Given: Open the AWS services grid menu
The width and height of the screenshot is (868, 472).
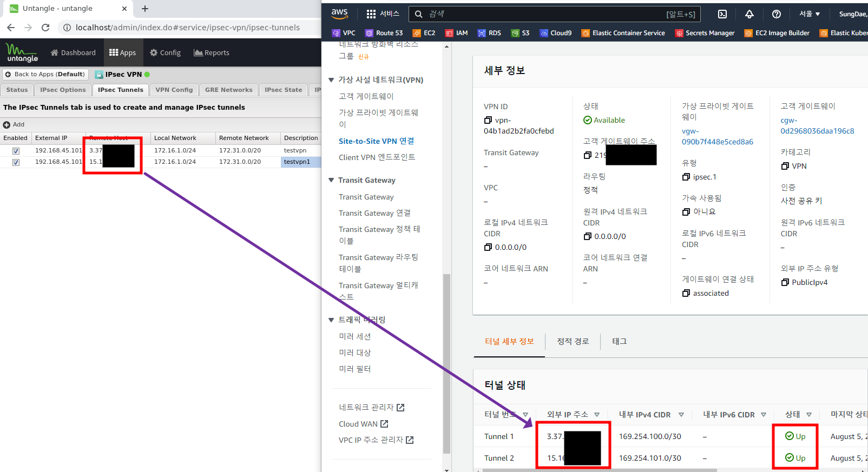Looking at the screenshot, I should (371, 14).
